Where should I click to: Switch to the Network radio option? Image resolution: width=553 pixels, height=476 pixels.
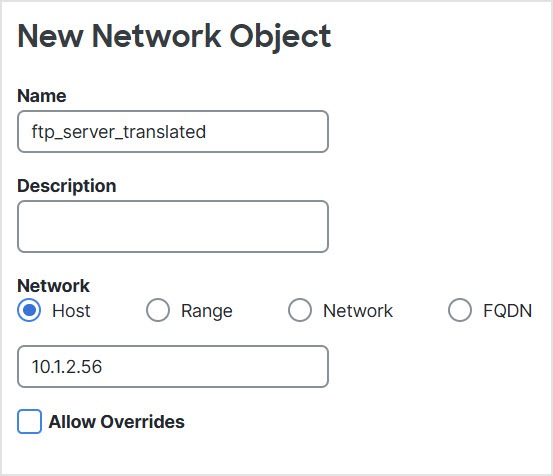300,310
